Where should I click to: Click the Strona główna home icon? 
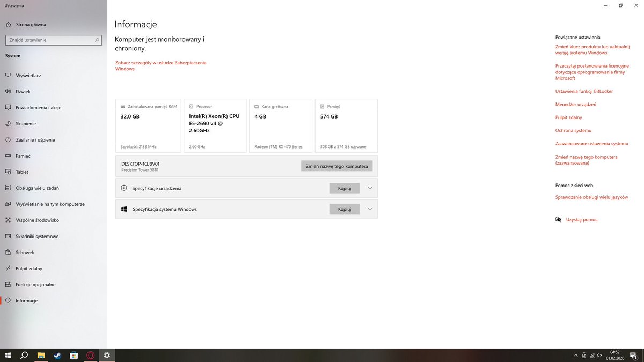[8, 25]
